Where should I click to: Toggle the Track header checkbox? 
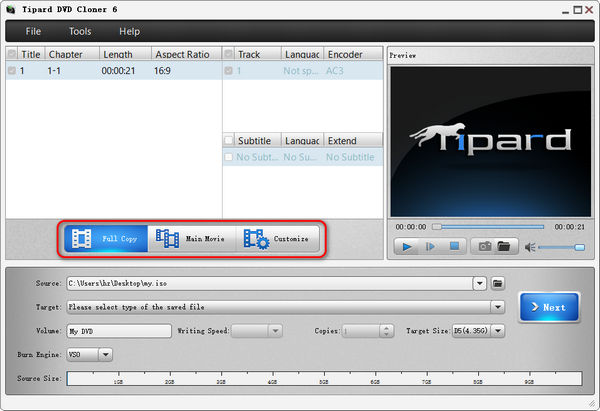[228, 54]
